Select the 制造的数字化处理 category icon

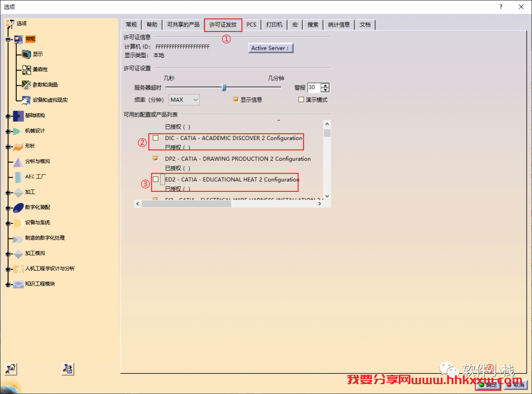coord(18,239)
